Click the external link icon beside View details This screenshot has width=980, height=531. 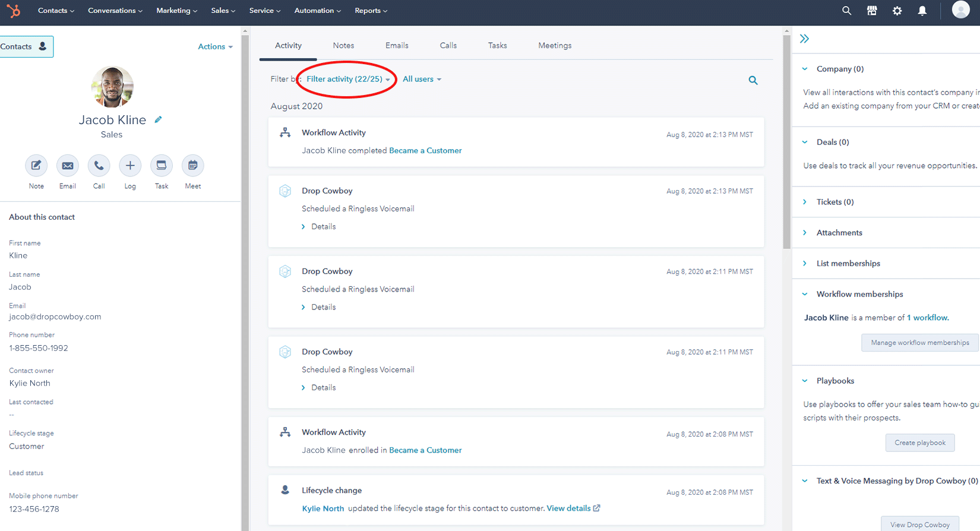(597, 508)
